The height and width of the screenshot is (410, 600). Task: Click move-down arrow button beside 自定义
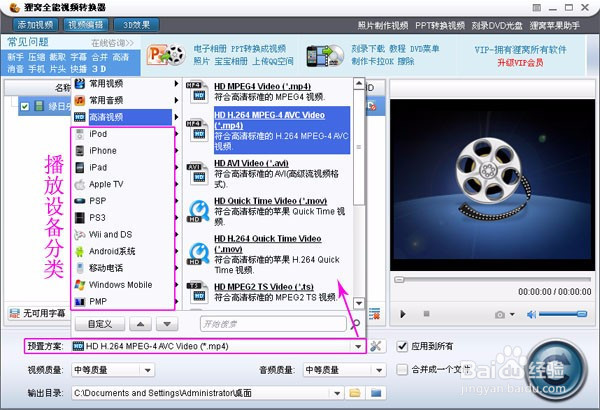tap(167, 324)
